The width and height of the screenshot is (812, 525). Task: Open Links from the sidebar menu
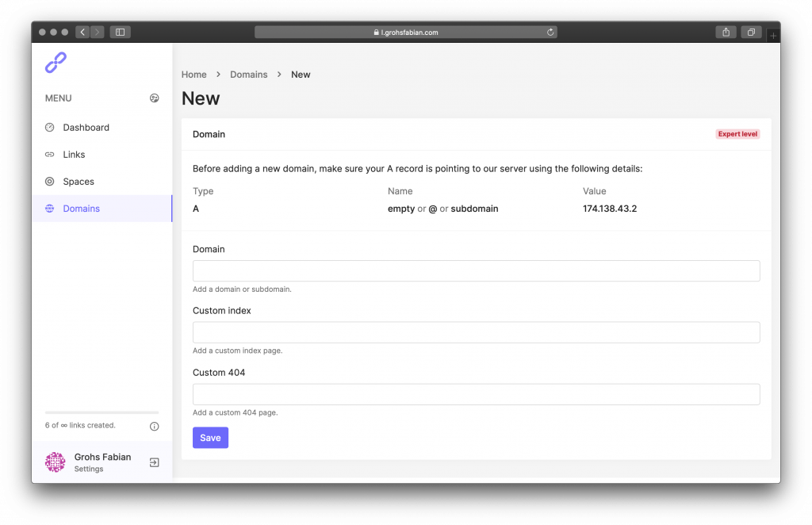point(102,155)
